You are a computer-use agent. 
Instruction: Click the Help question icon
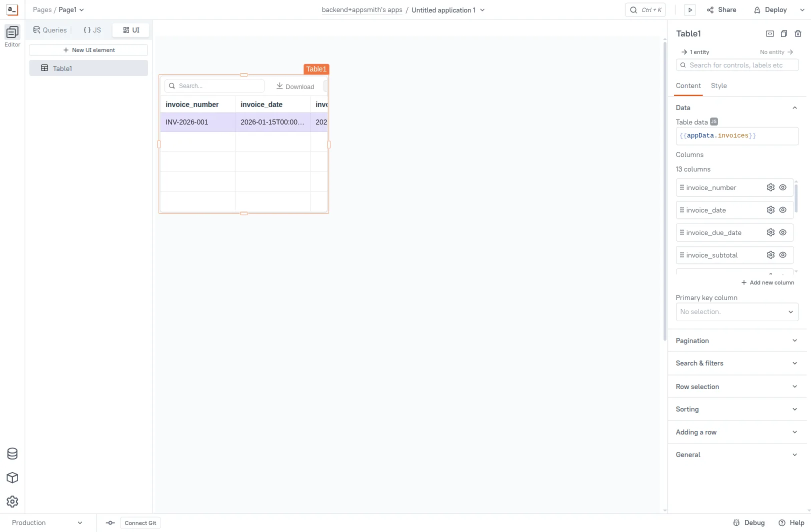[x=782, y=523]
